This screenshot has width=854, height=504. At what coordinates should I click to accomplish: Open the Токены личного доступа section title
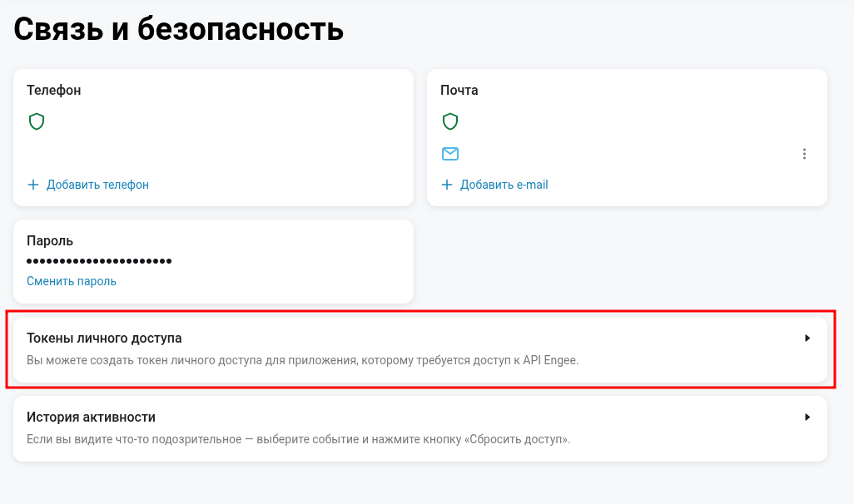pos(104,338)
